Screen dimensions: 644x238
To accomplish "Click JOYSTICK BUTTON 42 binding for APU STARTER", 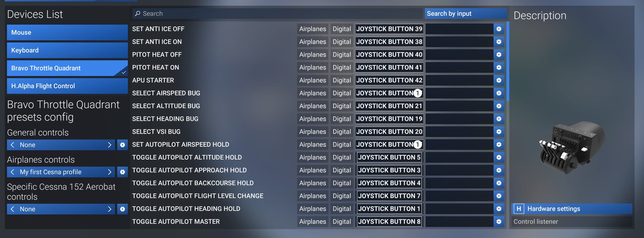I will pos(389,80).
